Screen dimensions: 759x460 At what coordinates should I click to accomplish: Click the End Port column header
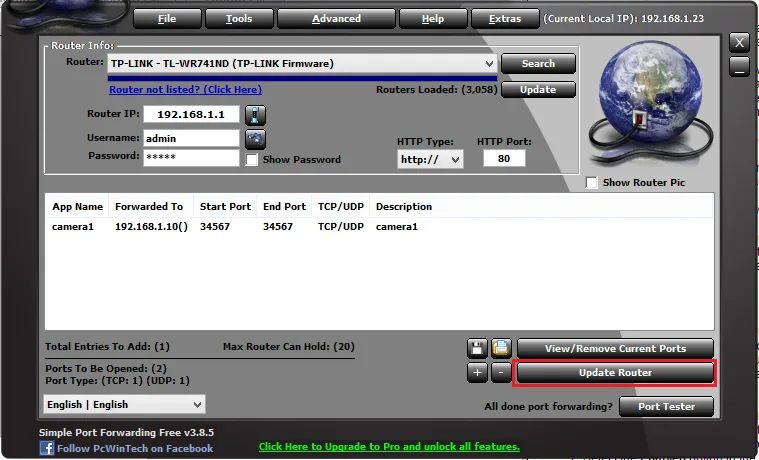[x=284, y=206]
